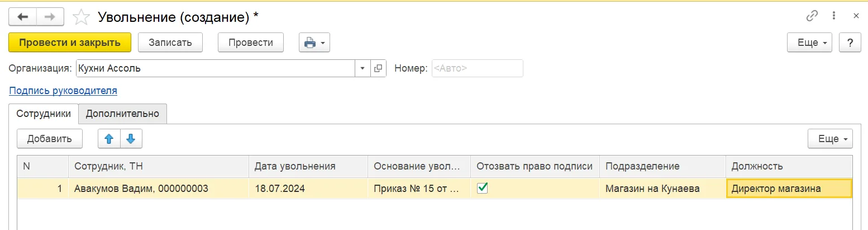Click the Отозвать право подписи column header
This screenshot has height=230, width=868.
pyautogui.click(x=536, y=166)
